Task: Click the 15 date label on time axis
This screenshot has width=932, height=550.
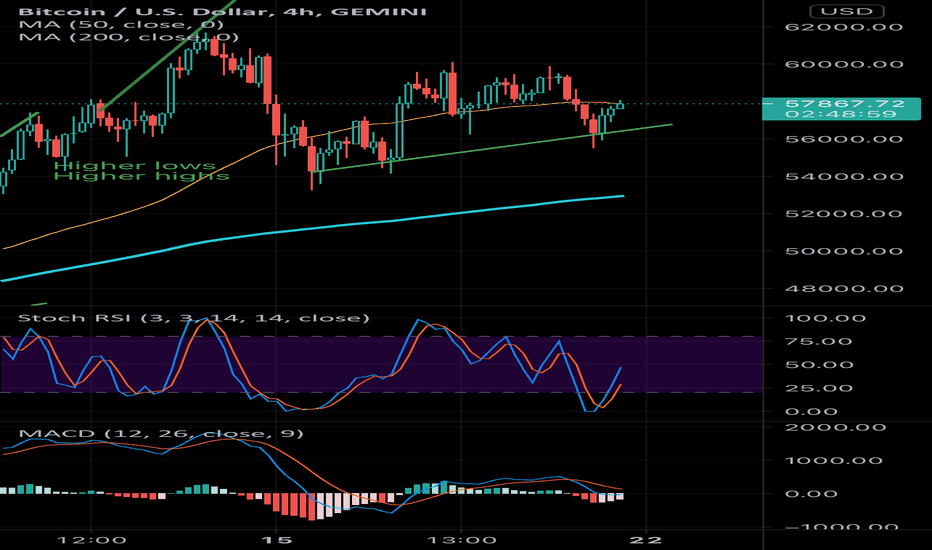Action: point(277,540)
